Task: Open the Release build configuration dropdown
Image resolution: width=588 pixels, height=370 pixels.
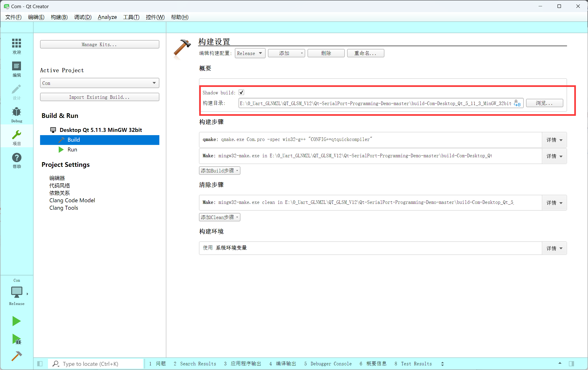Action: pos(250,53)
